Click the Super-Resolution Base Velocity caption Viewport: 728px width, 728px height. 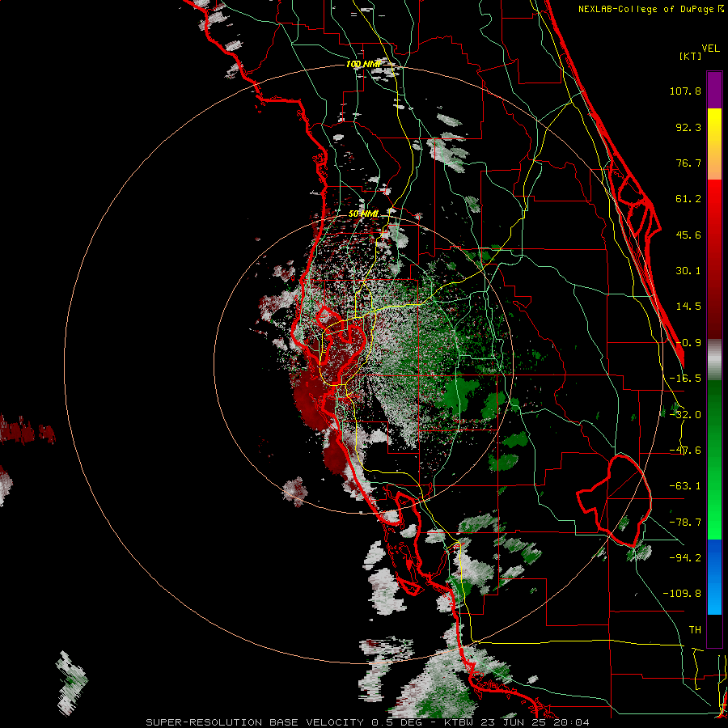point(368,722)
